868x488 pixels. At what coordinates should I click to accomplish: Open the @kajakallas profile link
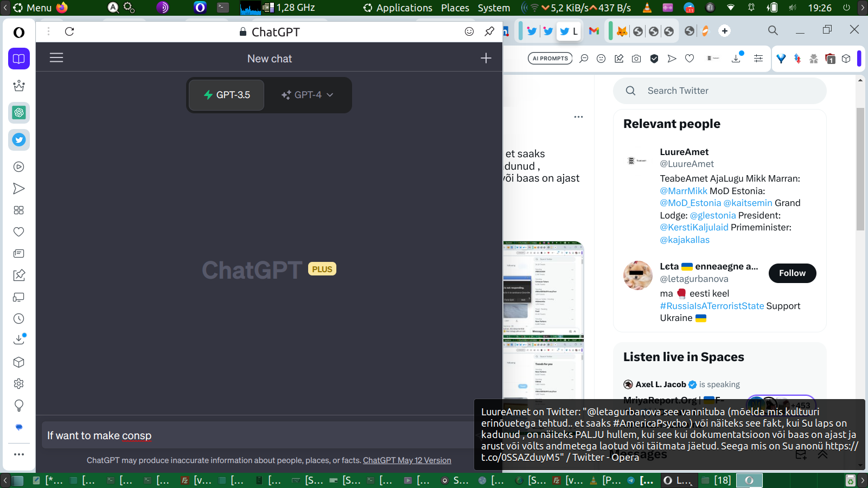click(x=685, y=240)
